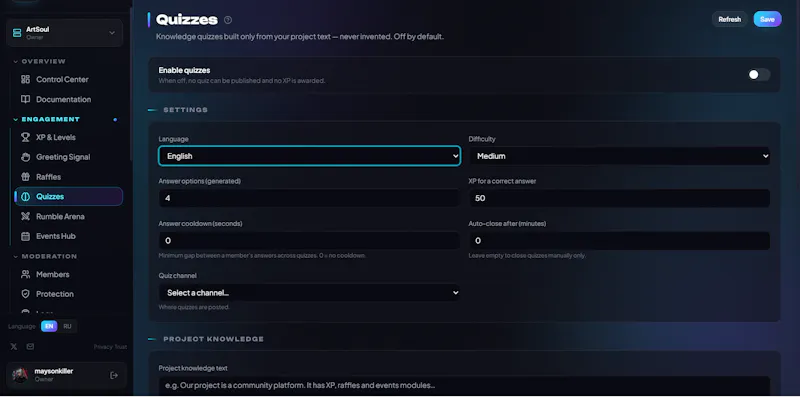Image resolution: width=800 pixels, height=397 pixels.
Task: Collapse the Overview sidebar section
Action: tap(40, 61)
